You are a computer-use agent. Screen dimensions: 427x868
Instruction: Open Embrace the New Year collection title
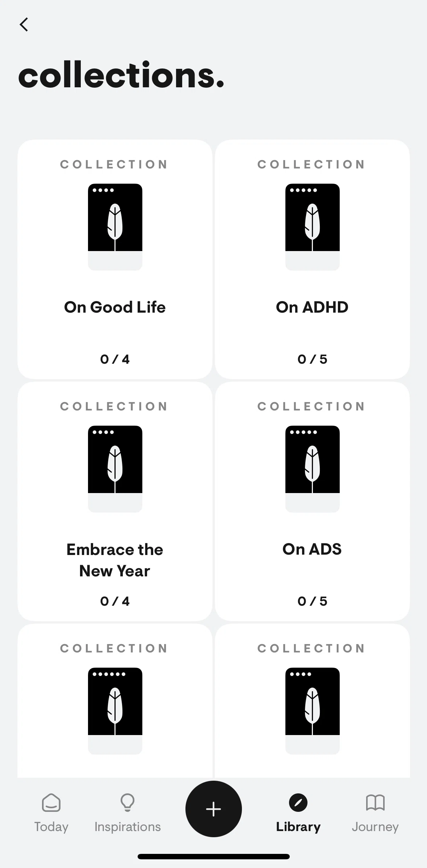115,560
